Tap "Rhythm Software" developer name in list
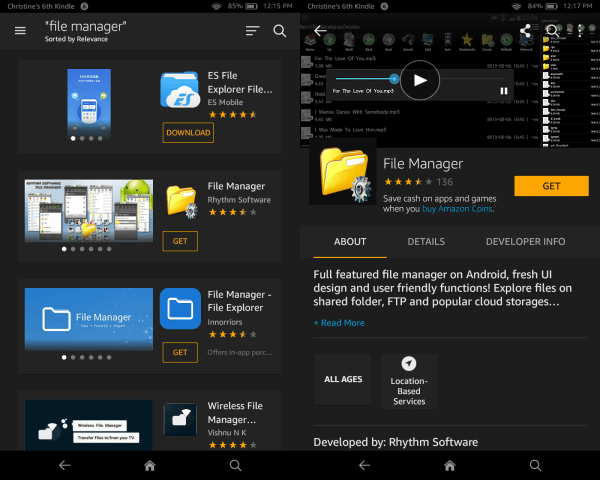Screen dimensions: 600x480 (239, 200)
